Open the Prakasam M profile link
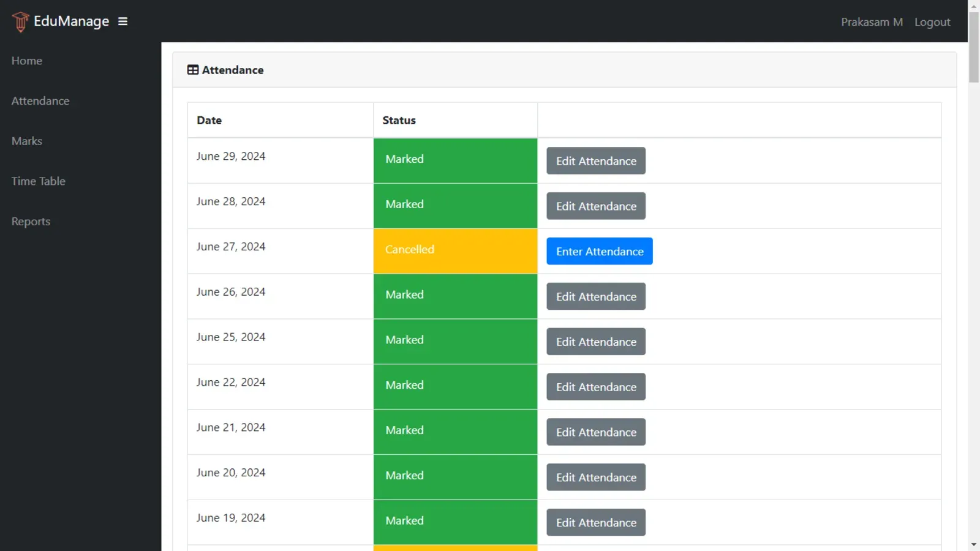 (x=872, y=22)
